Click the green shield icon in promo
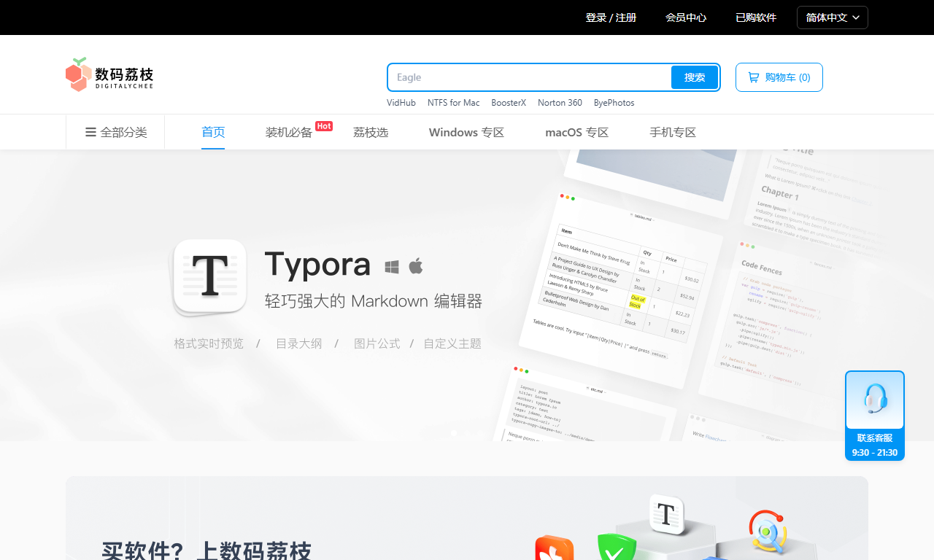934x560 pixels. coord(617,547)
